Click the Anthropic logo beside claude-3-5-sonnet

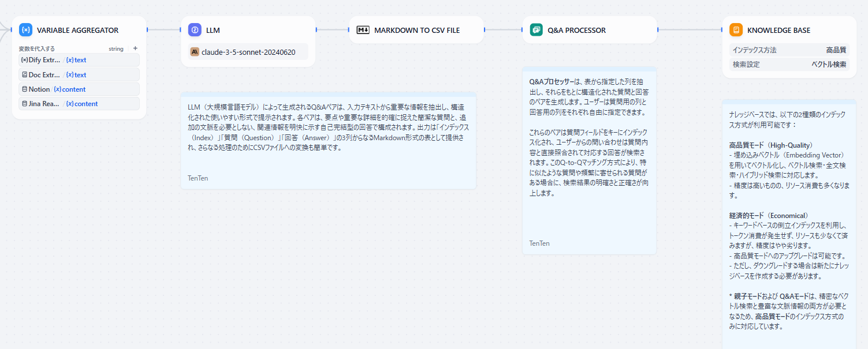click(195, 52)
